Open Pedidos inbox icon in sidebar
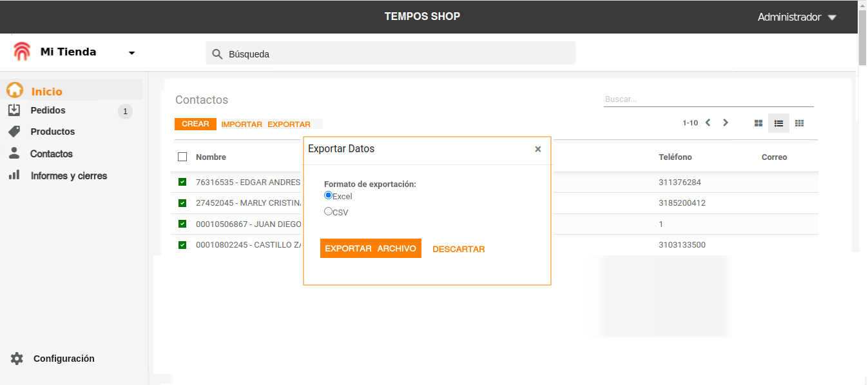The image size is (868, 385). pyautogui.click(x=14, y=110)
